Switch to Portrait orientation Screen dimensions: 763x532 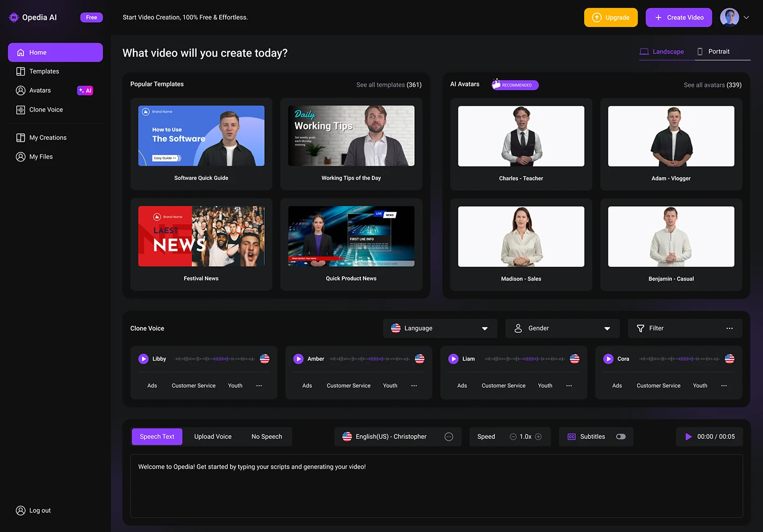713,52
